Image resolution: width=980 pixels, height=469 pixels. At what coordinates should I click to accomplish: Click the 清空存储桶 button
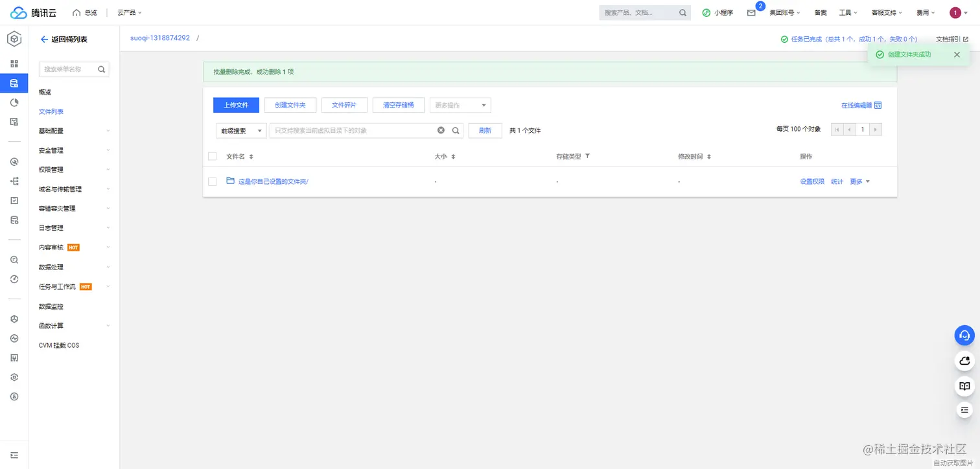pyautogui.click(x=399, y=105)
